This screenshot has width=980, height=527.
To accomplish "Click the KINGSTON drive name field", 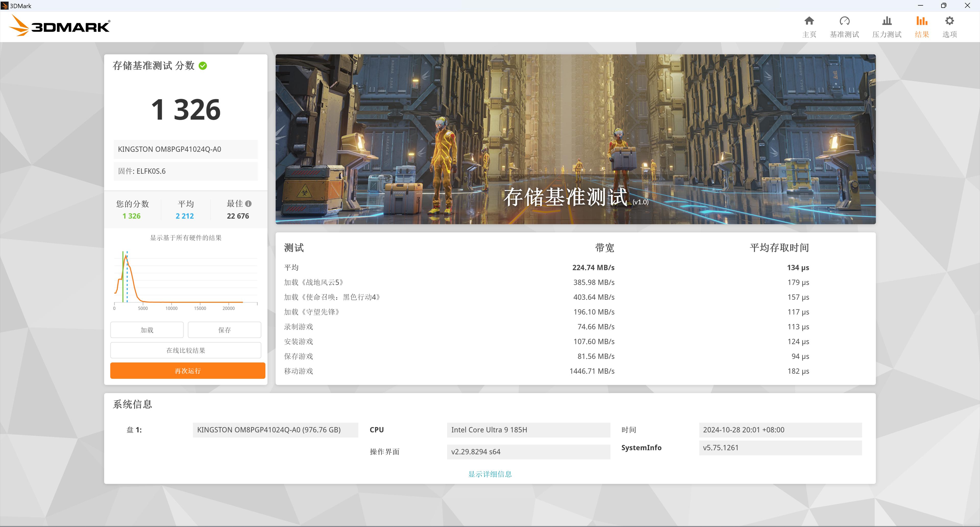I will coord(185,149).
